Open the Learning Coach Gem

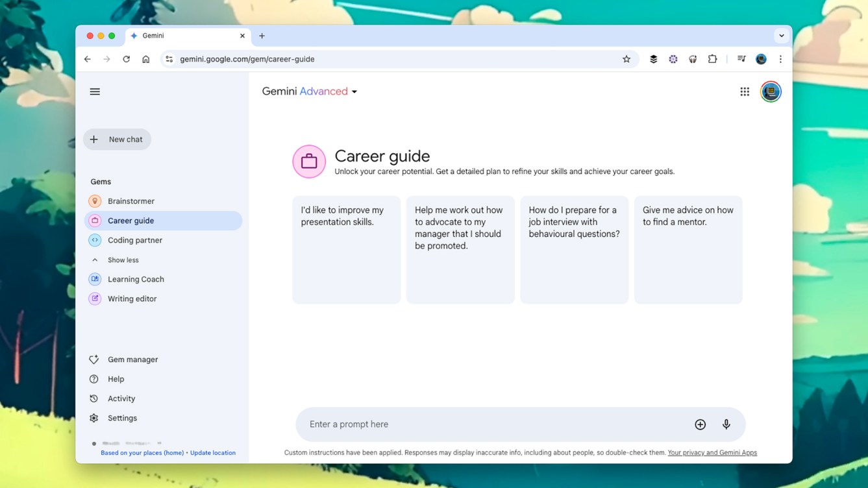tap(136, 279)
